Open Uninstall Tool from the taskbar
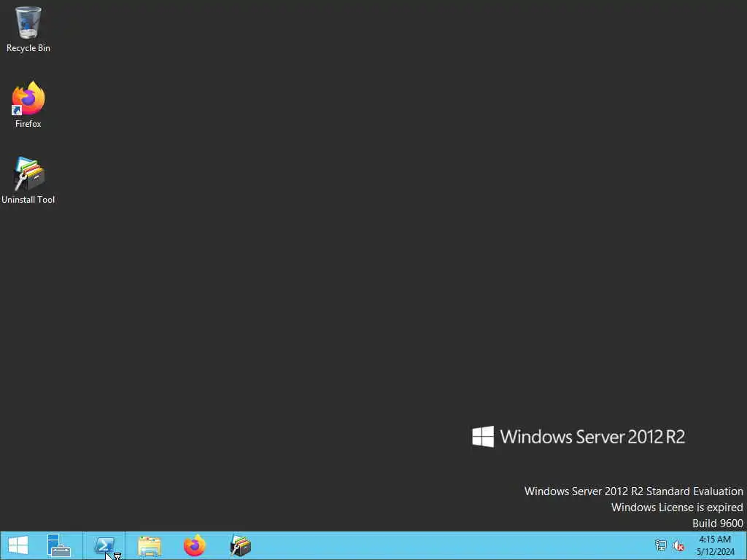 click(x=240, y=545)
